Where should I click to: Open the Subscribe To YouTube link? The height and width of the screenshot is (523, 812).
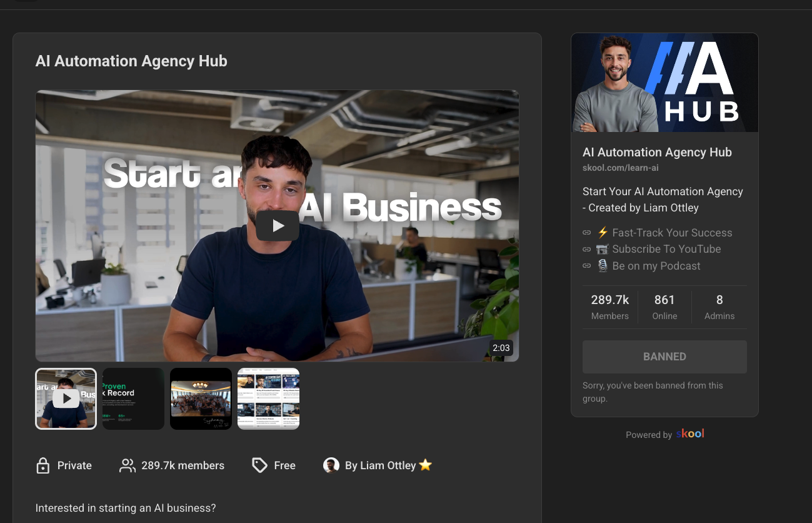tap(666, 249)
